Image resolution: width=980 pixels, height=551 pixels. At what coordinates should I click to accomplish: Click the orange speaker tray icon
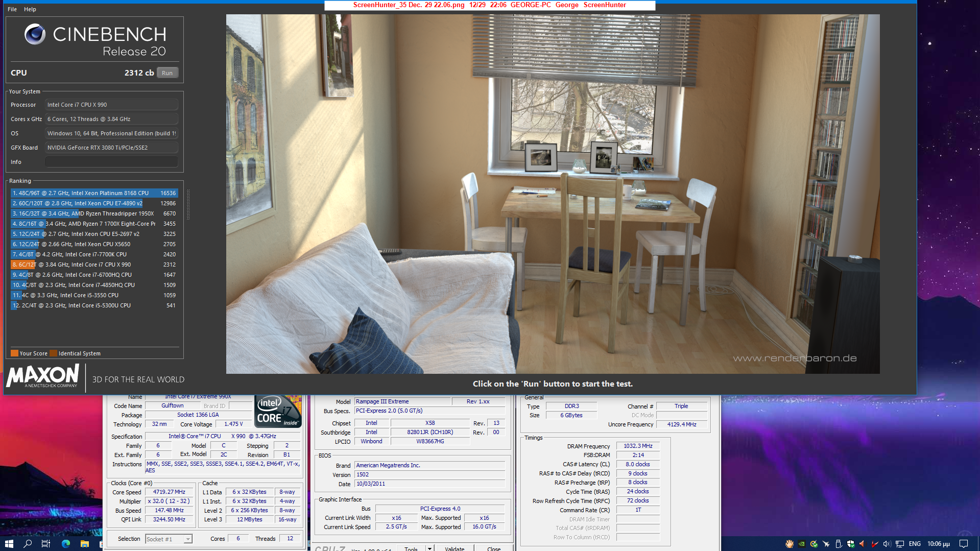[863, 544]
